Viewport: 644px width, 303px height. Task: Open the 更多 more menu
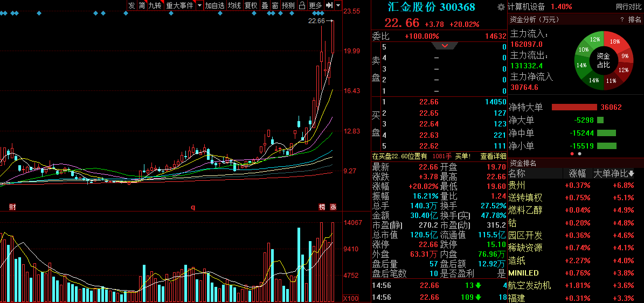(315, 5)
